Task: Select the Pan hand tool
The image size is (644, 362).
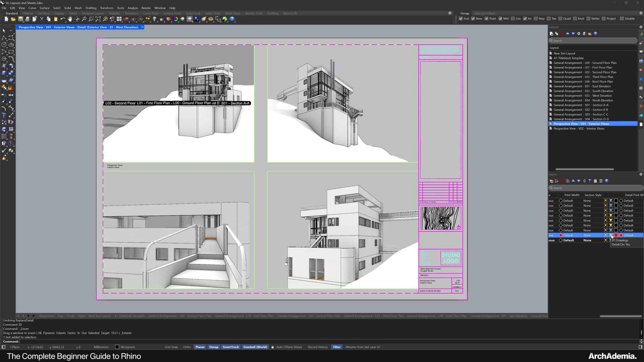Action: click(70, 19)
